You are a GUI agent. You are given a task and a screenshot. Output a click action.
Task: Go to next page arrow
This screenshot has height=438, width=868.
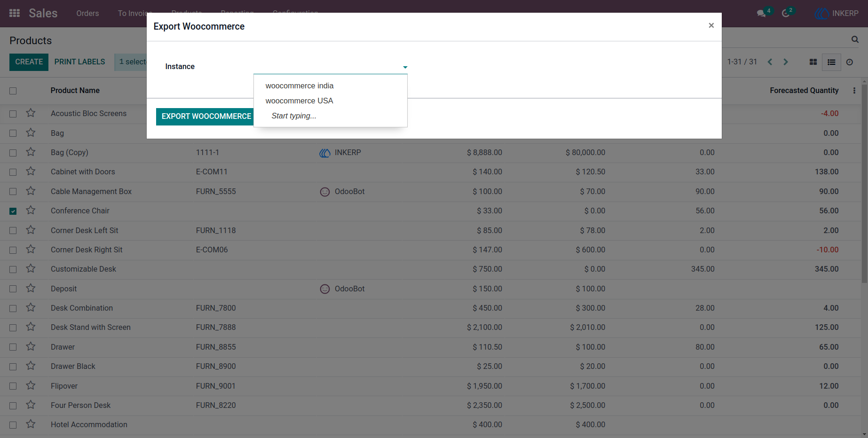(786, 62)
